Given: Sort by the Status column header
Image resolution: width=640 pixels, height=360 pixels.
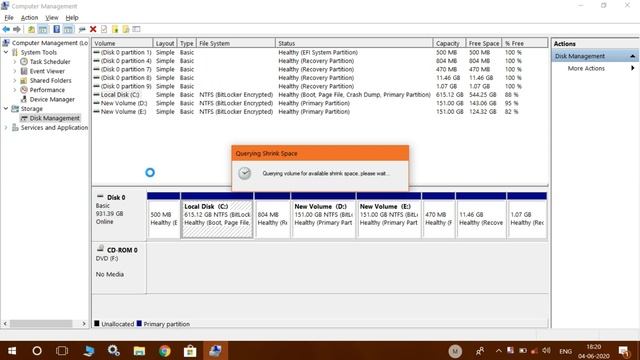Looking at the screenshot, I should click(x=354, y=43).
